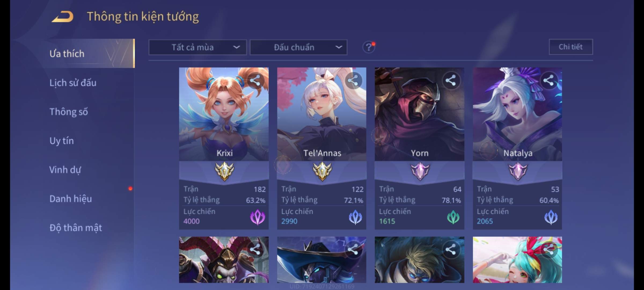Image resolution: width=644 pixels, height=290 pixels.
Task: Share the Yorn hero card
Action: point(451,81)
